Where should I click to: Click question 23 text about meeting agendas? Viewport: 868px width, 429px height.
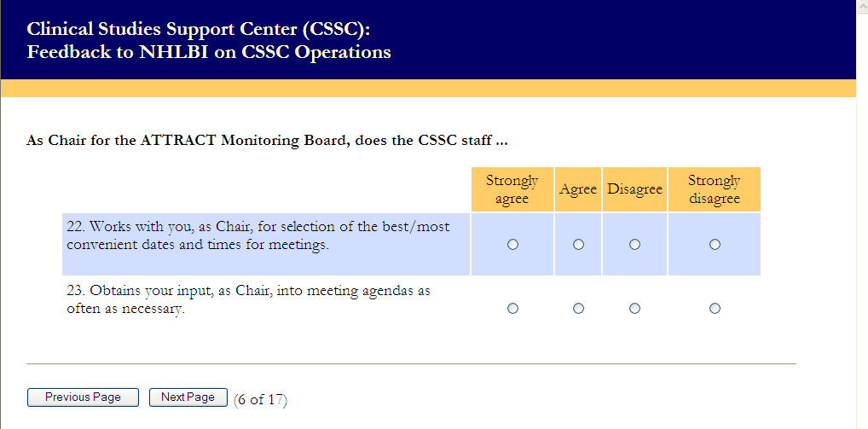[248, 299]
